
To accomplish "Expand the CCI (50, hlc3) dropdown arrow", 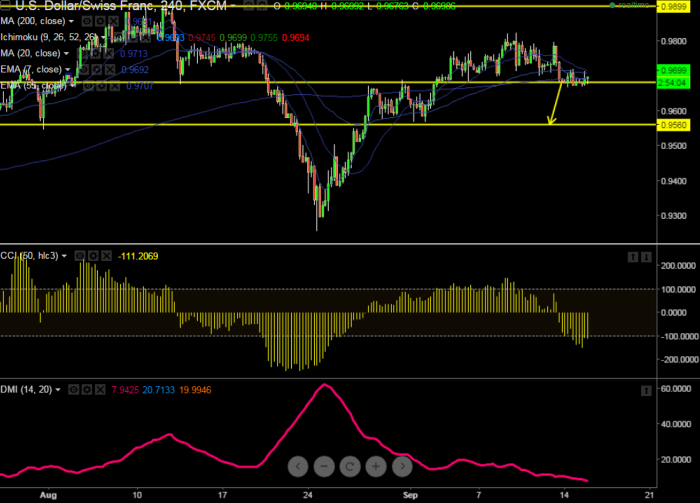I will [x=64, y=256].
